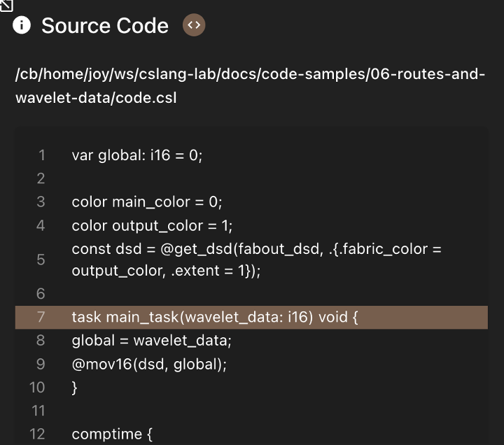Viewport: 504px width, 445px height.
Task: Click the 'var global: i16 = 0;' line
Action: (137, 155)
